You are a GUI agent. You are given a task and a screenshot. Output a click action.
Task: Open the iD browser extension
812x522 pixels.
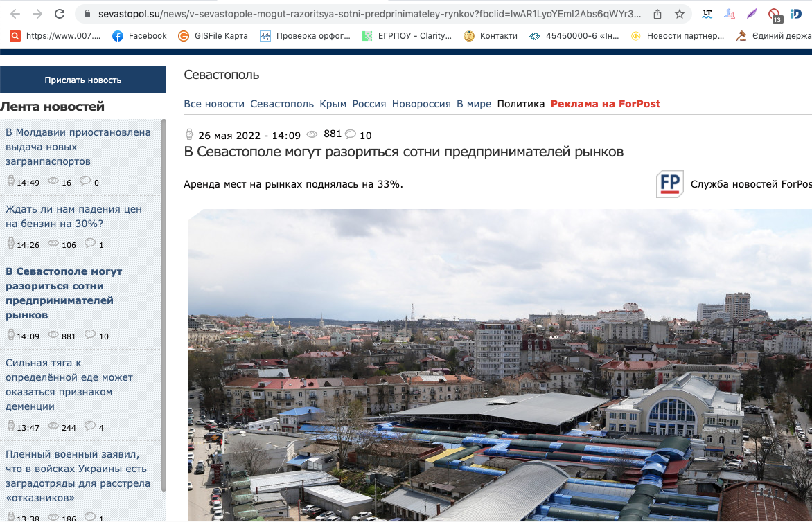point(796,14)
